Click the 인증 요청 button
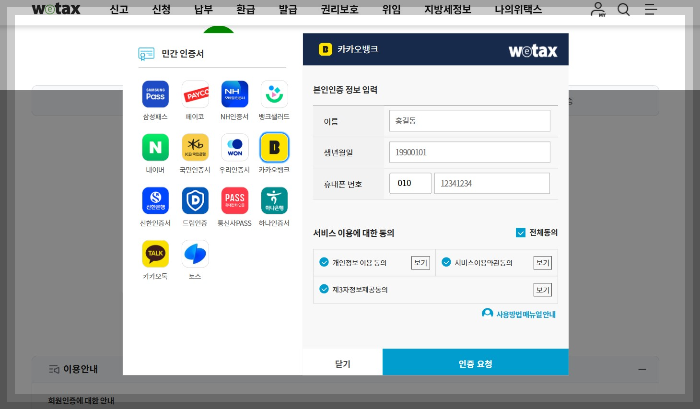Viewport: 700px width, 409px height. (475, 362)
